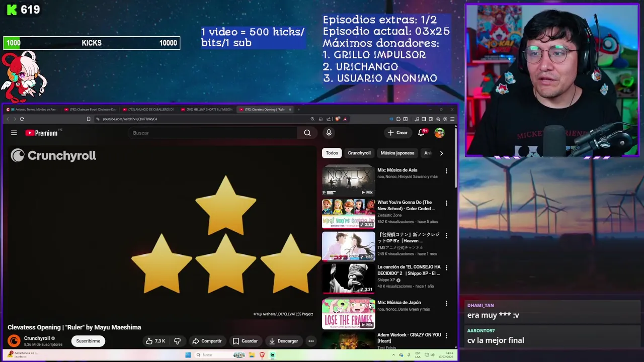Click the Windows taskbar Buscar search box
The image size is (644, 362).
click(212, 355)
